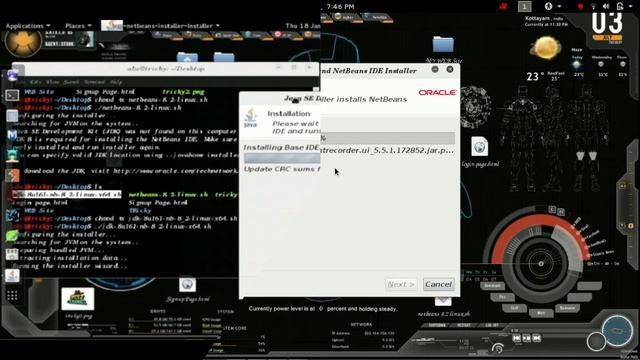Select highlighted jdk-8u161-nb-8_2-linux-x64.sh text

[67, 194]
